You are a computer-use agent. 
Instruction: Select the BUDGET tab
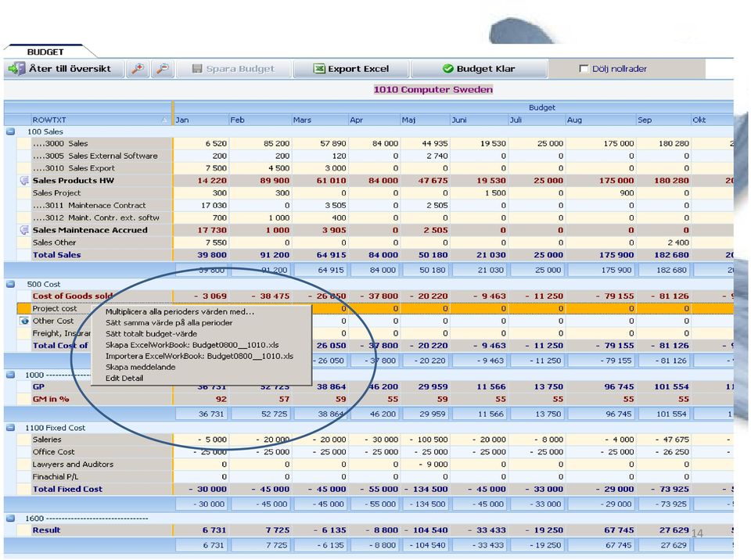tap(45, 52)
